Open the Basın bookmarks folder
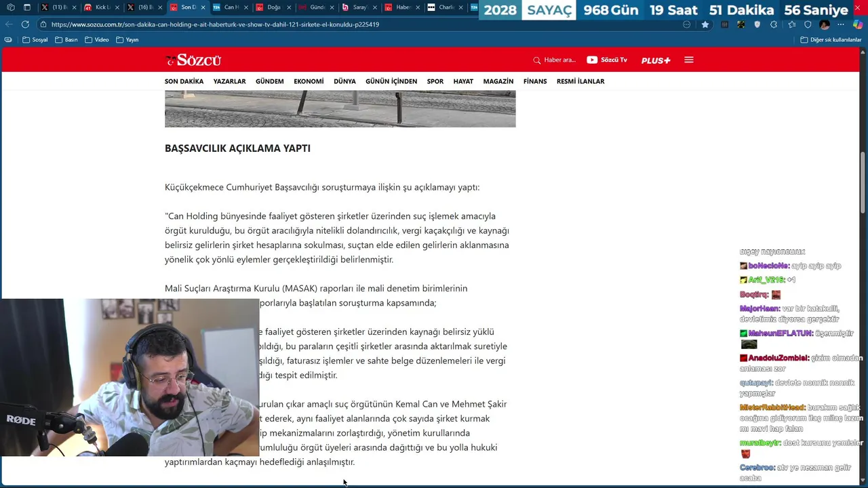 coord(66,40)
